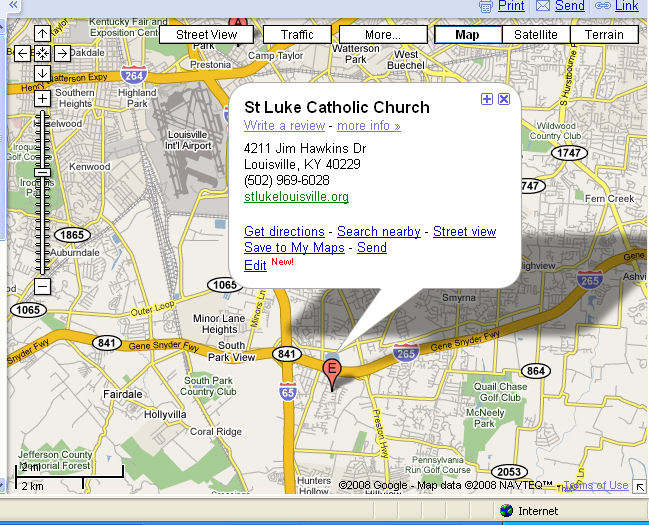Image resolution: width=649 pixels, height=525 pixels.
Task: Click the Fairdale map label
Action: coord(123,394)
